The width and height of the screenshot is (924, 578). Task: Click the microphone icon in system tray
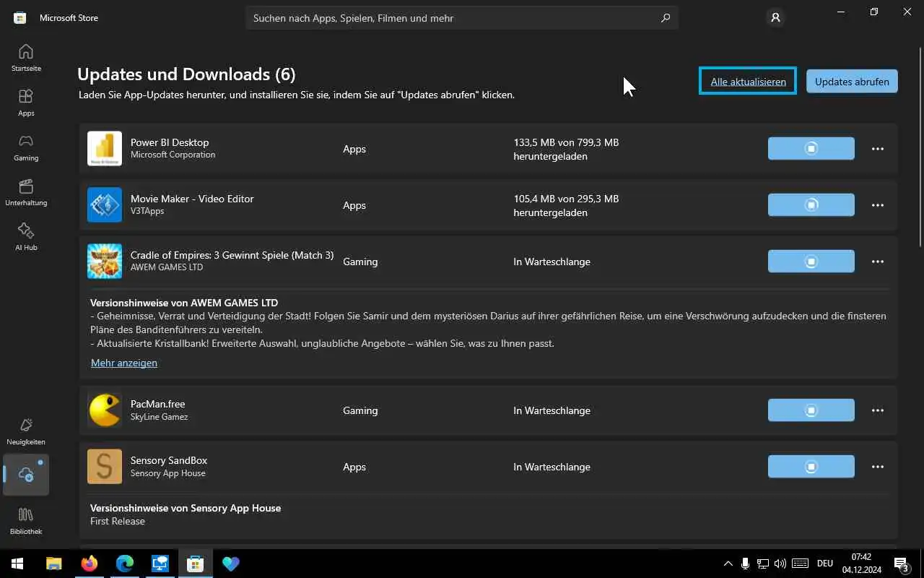(x=745, y=564)
